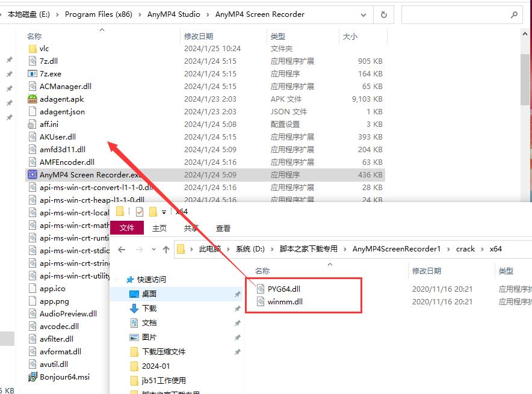Open the vlc folder icon
The image size is (532, 394).
pyautogui.click(x=32, y=49)
